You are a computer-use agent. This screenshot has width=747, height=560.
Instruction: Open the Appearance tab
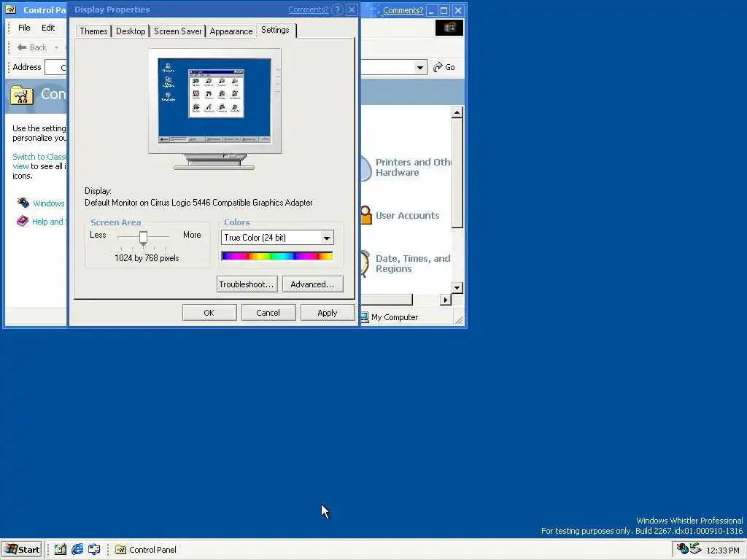[x=231, y=31]
